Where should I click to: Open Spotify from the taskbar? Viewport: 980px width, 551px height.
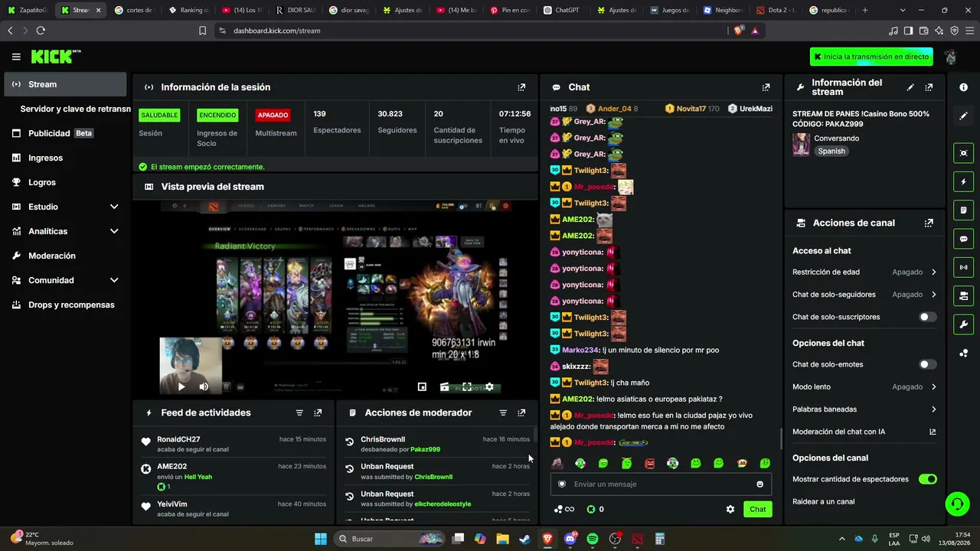point(593,539)
